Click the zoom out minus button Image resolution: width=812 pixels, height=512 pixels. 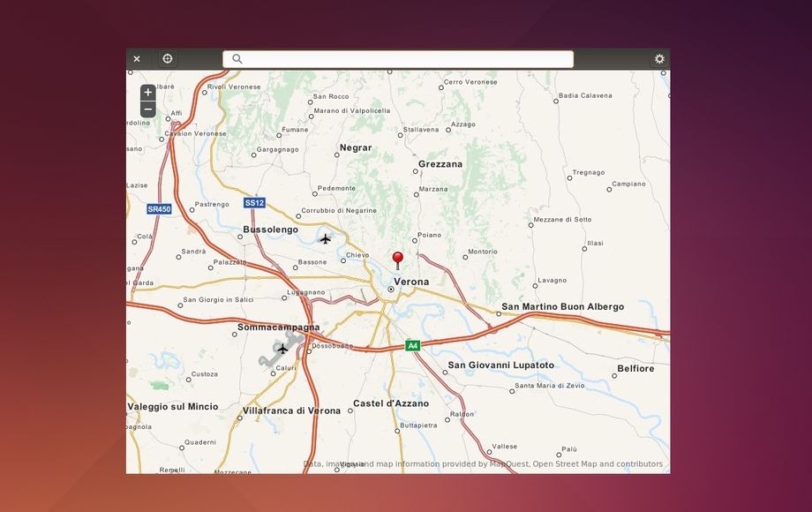tap(148, 109)
